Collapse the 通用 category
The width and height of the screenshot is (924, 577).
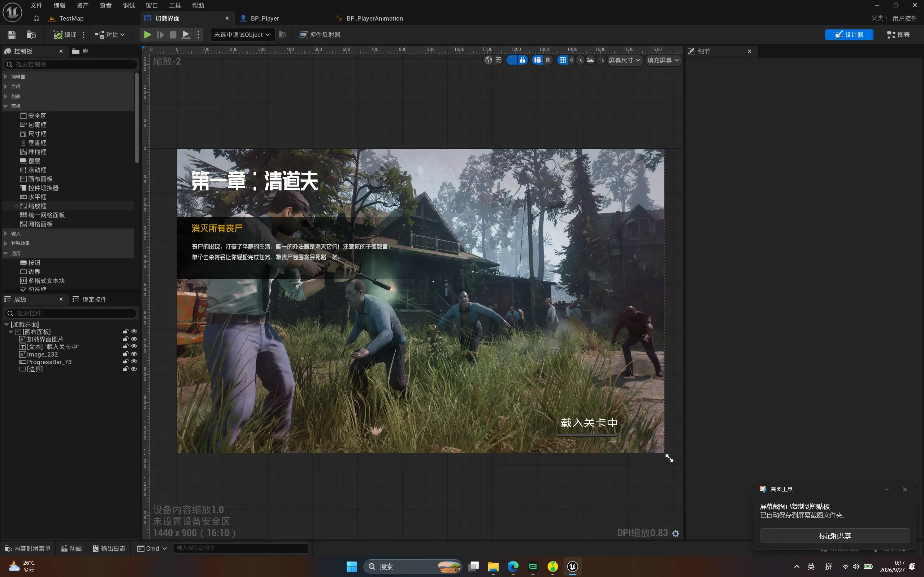[x=5, y=253]
